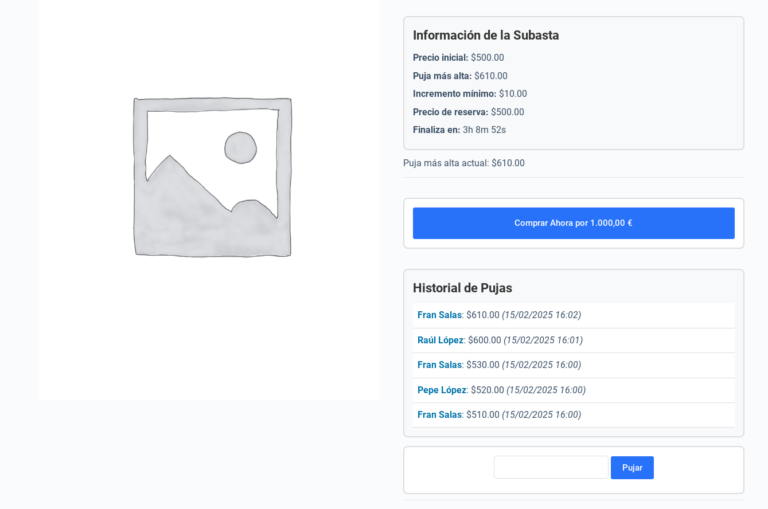The width and height of the screenshot is (768, 509).
Task: Select the (15/02/2025 16:02) bid timestamp
Action: pyautogui.click(x=541, y=315)
